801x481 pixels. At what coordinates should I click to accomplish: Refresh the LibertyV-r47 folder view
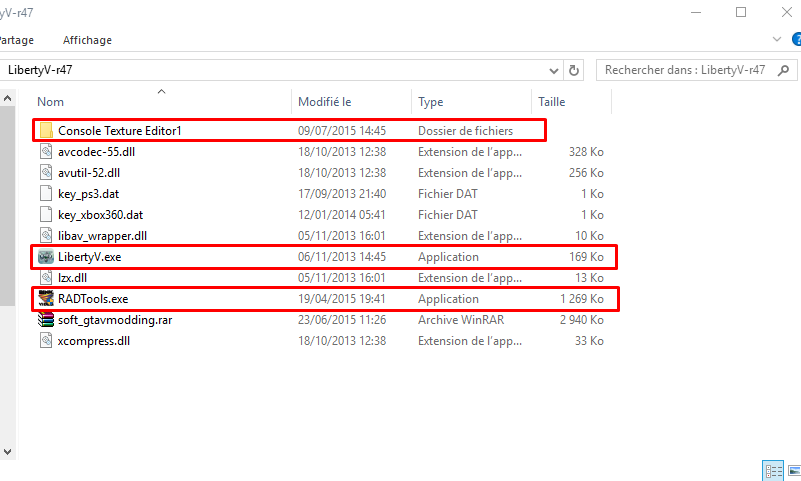574,70
